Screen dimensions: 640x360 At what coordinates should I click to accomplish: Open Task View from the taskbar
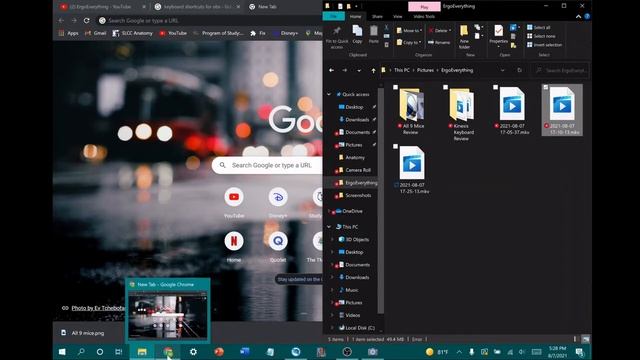118,352
